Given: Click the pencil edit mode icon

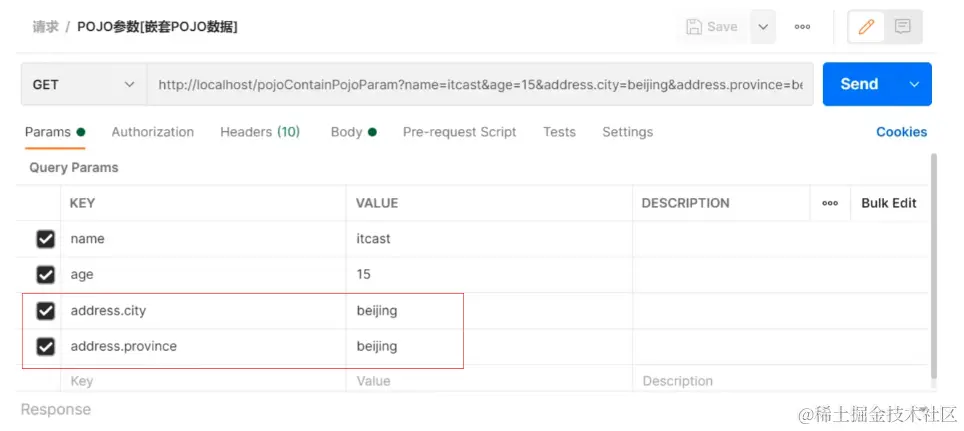Looking at the screenshot, I should tap(866, 27).
